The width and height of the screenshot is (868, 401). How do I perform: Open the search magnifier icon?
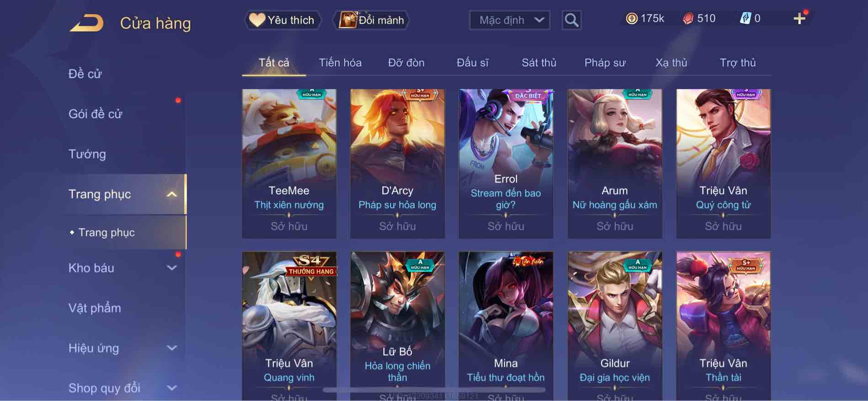(571, 20)
